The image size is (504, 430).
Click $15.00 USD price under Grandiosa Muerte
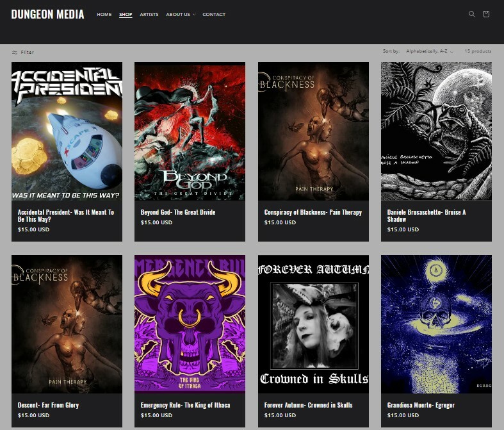(x=403, y=415)
